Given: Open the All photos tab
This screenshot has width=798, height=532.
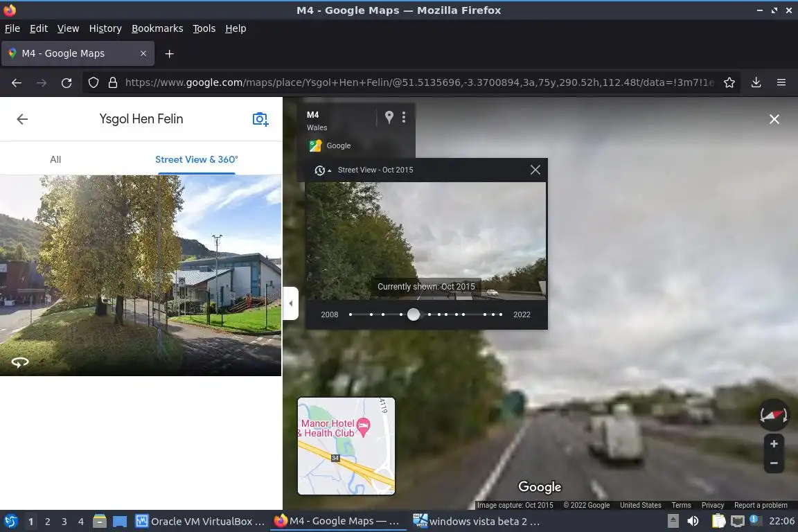Looking at the screenshot, I should pos(55,159).
